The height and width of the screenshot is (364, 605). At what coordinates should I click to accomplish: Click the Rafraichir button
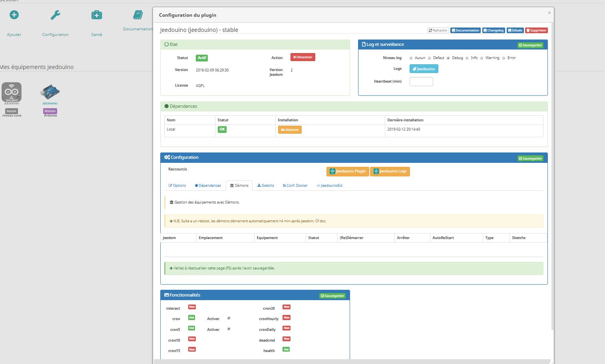point(438,30)
